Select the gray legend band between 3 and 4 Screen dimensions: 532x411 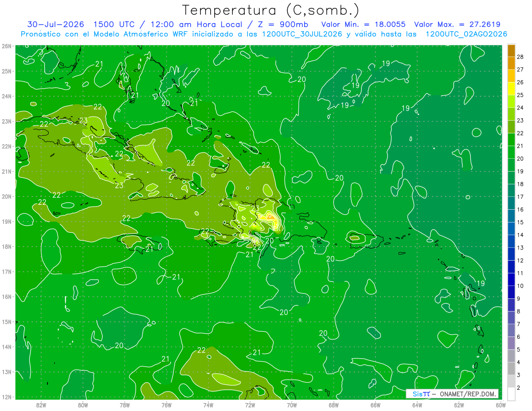point(511,369)
